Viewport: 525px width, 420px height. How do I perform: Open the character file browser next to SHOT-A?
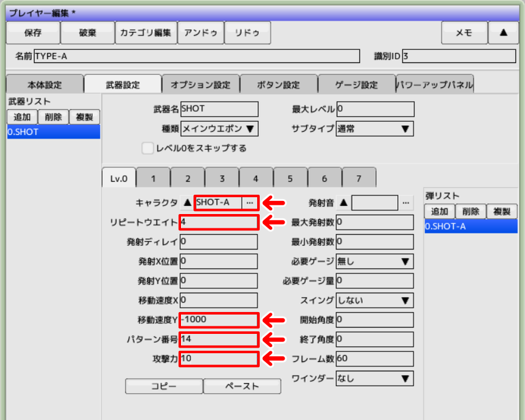coord(248,203)
